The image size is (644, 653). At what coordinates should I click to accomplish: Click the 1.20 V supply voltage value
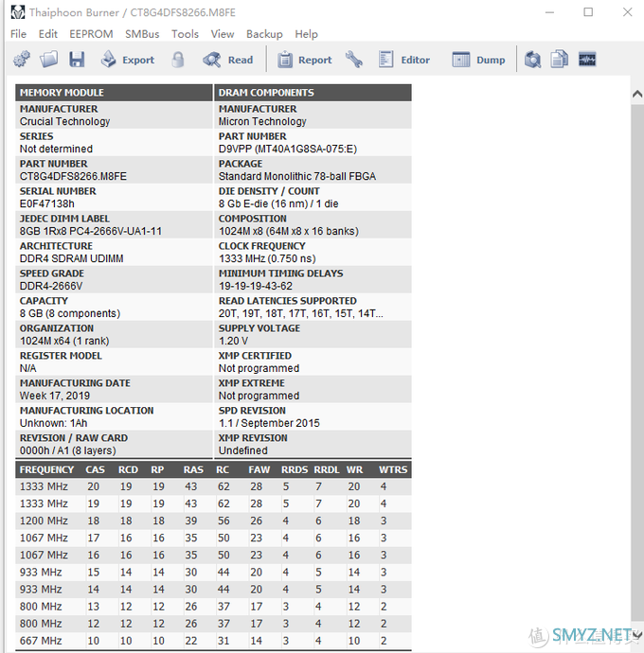click(x=233, y=342)
